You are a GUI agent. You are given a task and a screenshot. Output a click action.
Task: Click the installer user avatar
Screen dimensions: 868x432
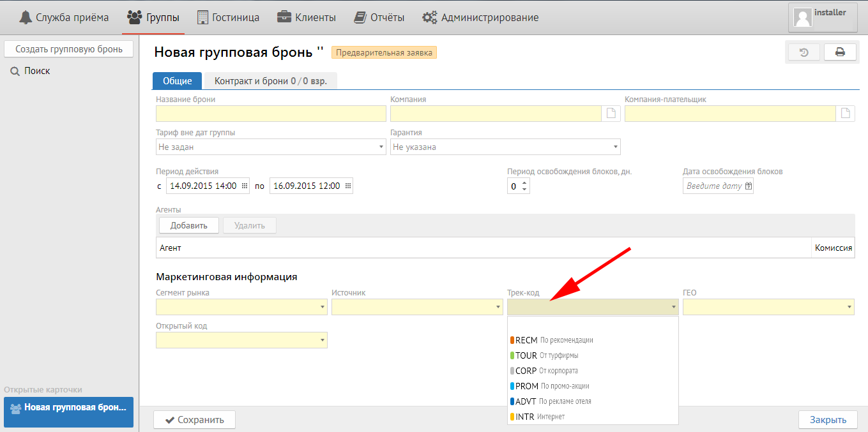[802, 17]
